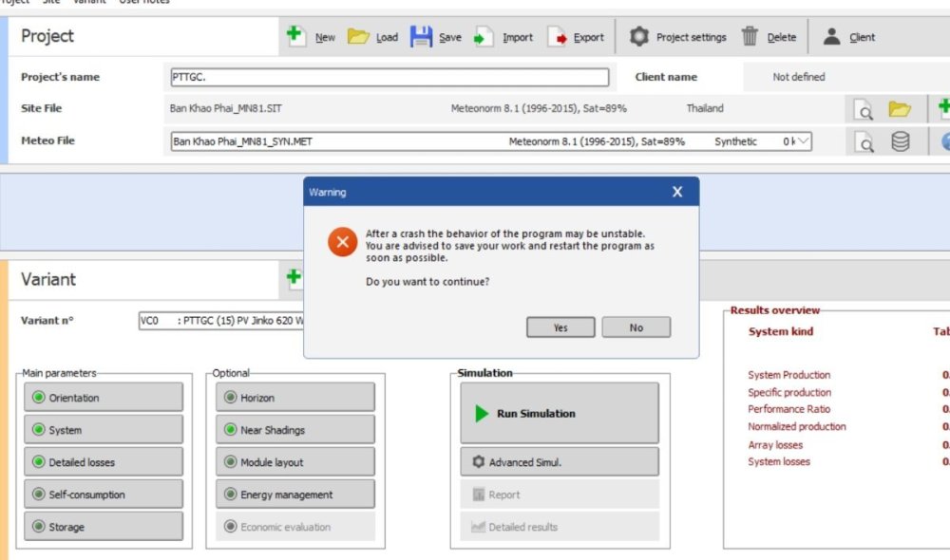Click the Export project icon
The image size is (950, 560).
point(558,37)
